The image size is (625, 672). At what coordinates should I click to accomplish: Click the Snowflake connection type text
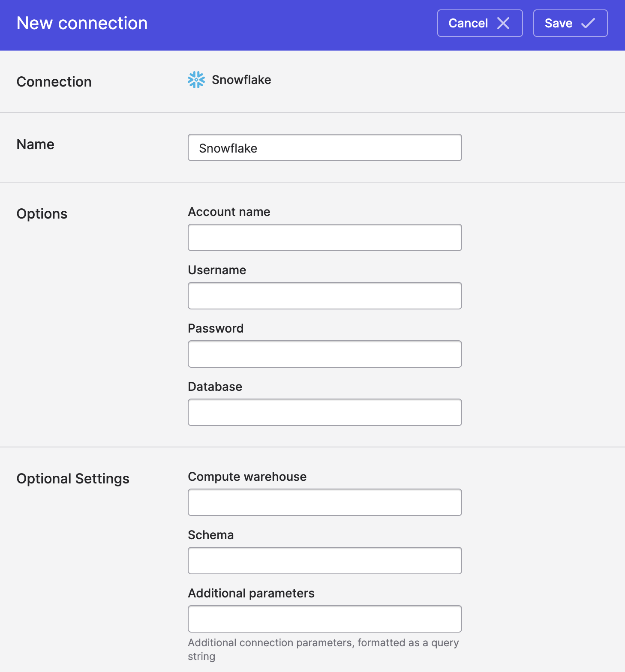pyautogui.click(x=241, y=80)
